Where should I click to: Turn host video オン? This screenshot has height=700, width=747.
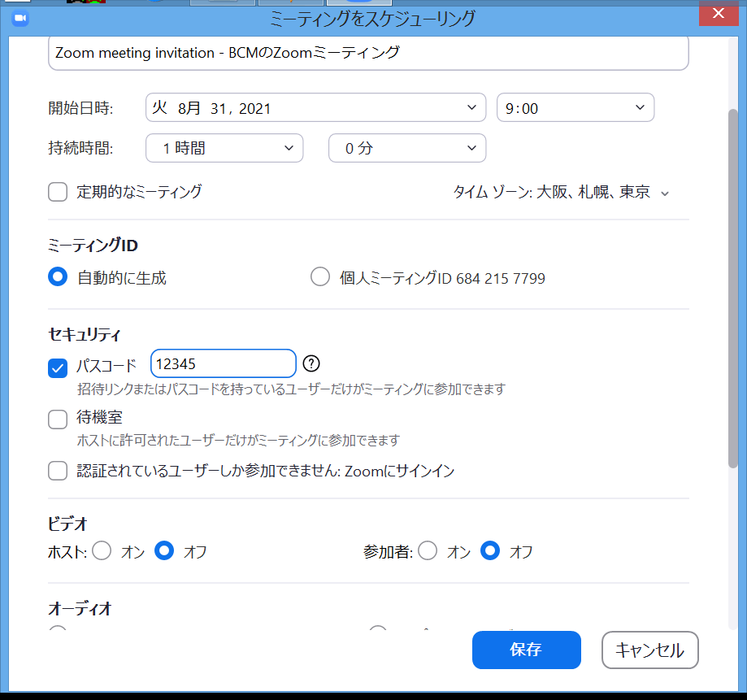(x=102, y=551)
